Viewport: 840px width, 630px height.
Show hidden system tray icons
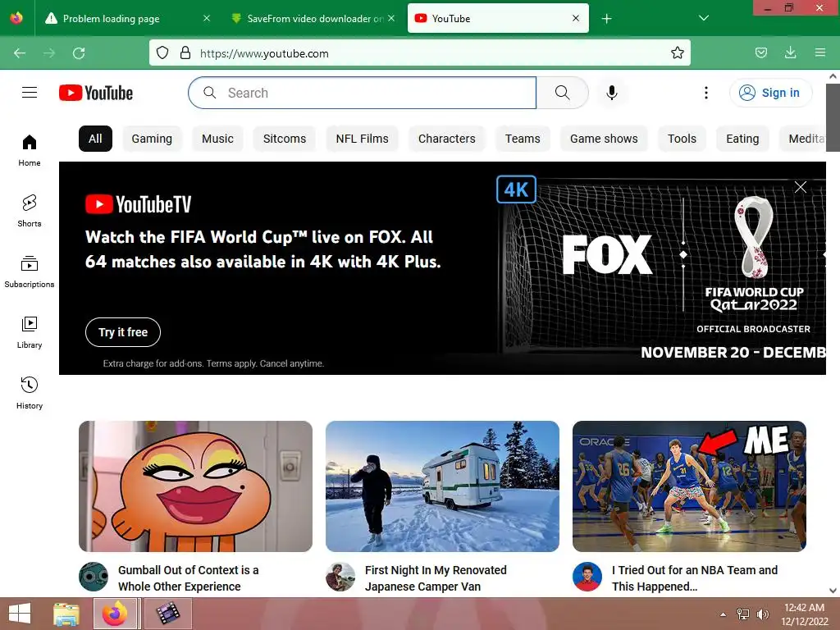(724, 614)
